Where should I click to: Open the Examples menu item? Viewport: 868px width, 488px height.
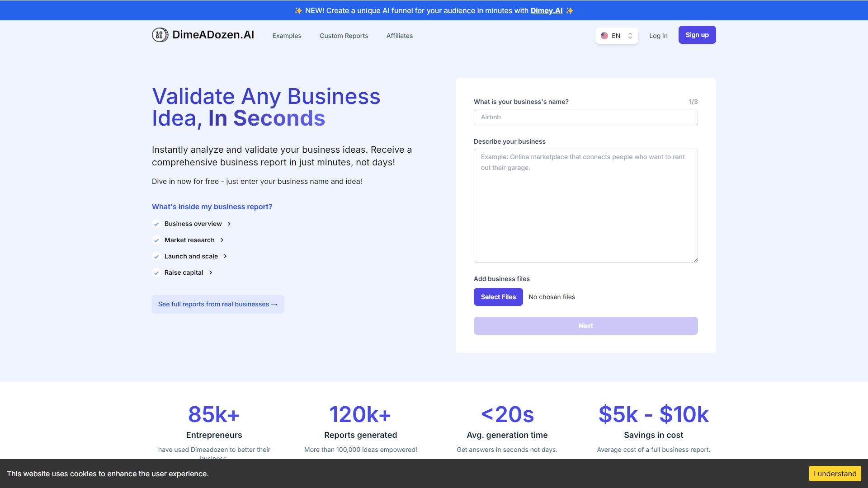[x=287, y=36]
